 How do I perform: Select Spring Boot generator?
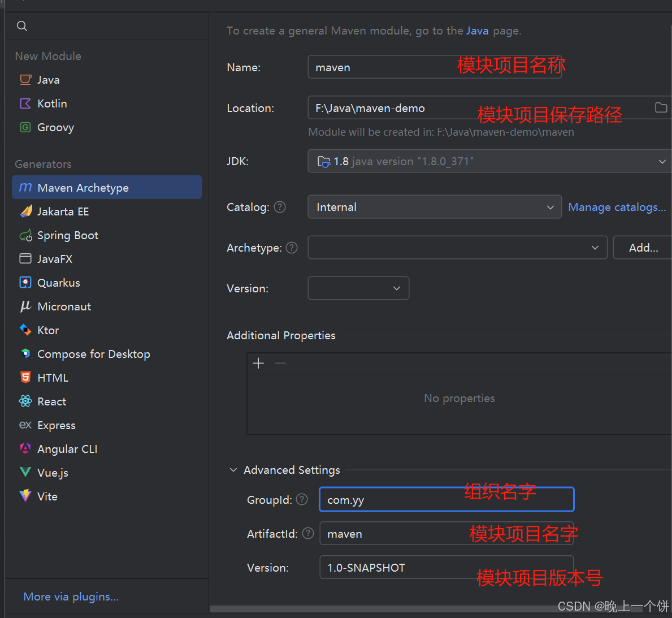[107, 235]
